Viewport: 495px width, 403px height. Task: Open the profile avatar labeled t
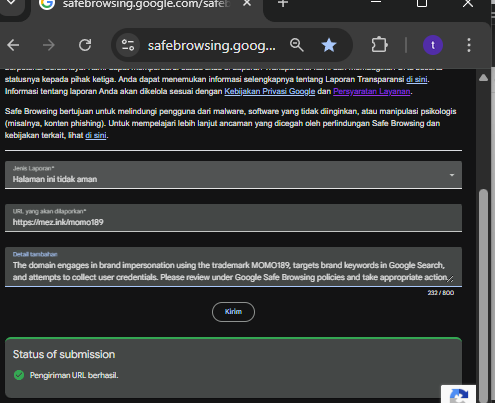pos(433,45)
